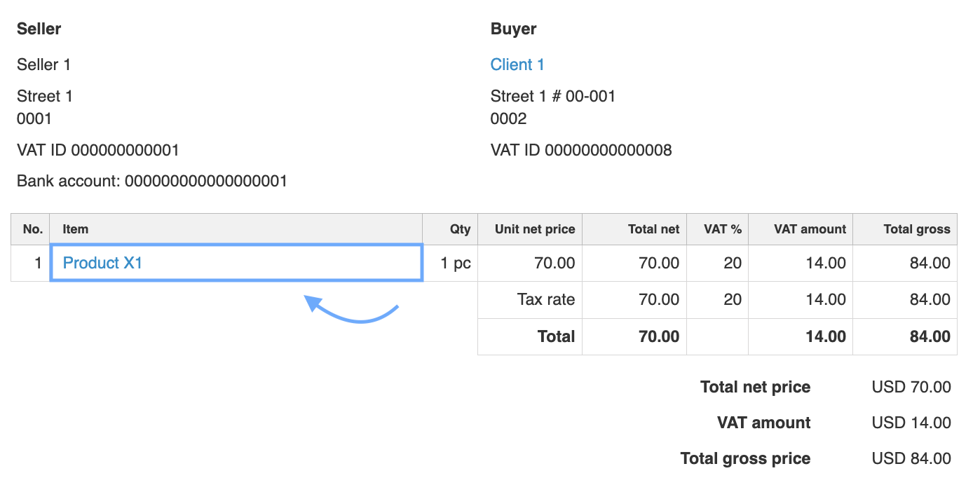
Task: Select the "Total gross" column header
Action: pyautogui.click(x=916, y=229)
